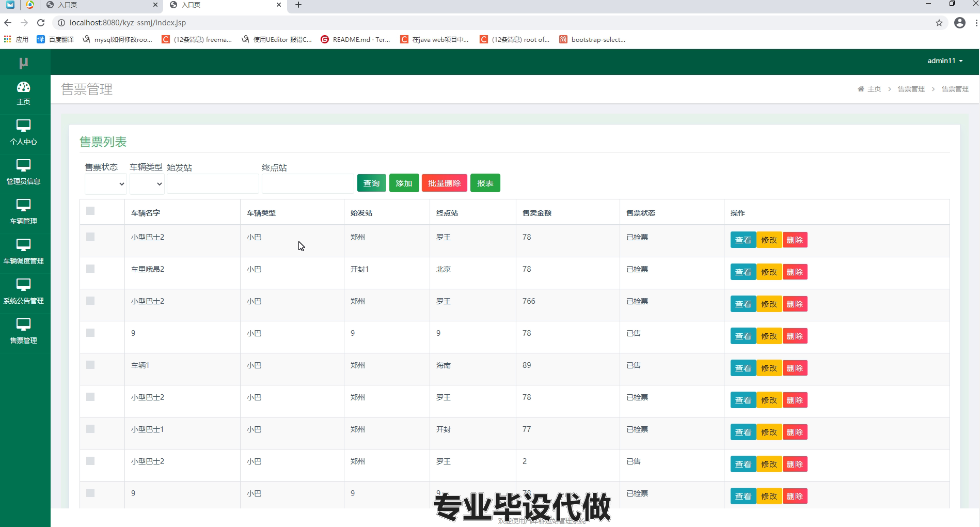The height and width of the screenshot is (527, 980).
Task: Click 删除 for first 小型巴士2 row
Action: click(795, 240)
